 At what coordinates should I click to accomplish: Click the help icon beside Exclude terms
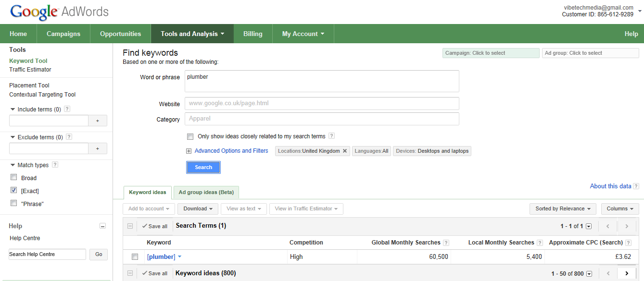click(69, 137)
